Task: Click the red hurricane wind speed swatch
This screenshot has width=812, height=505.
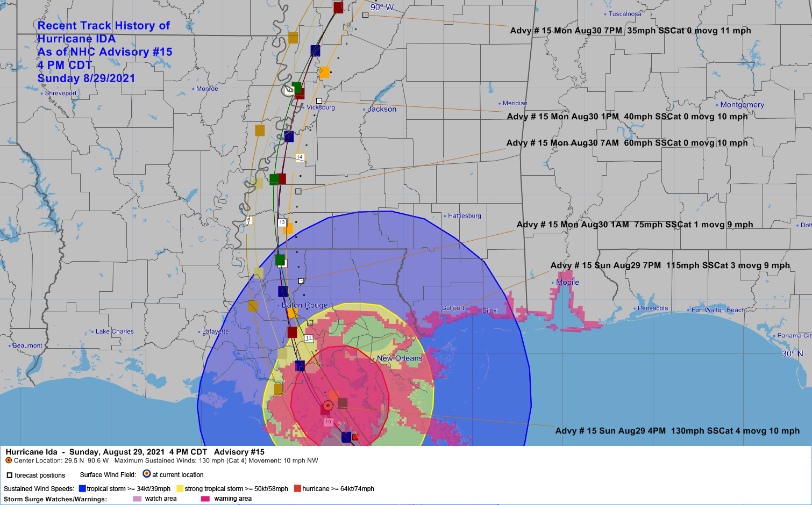Action: (x=297, y=489)
